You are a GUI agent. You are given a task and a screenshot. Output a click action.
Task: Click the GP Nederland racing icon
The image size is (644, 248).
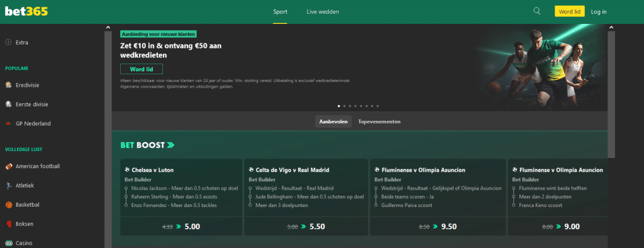(x=8, y=123)
